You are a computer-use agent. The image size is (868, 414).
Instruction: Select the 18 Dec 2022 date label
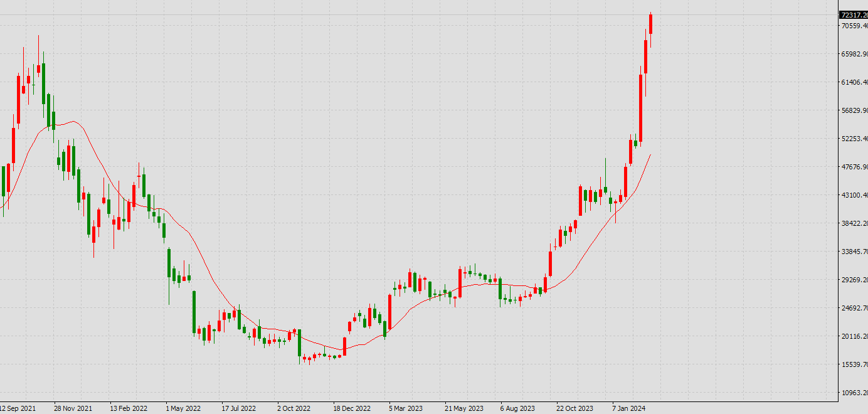[x=352, y=408]
